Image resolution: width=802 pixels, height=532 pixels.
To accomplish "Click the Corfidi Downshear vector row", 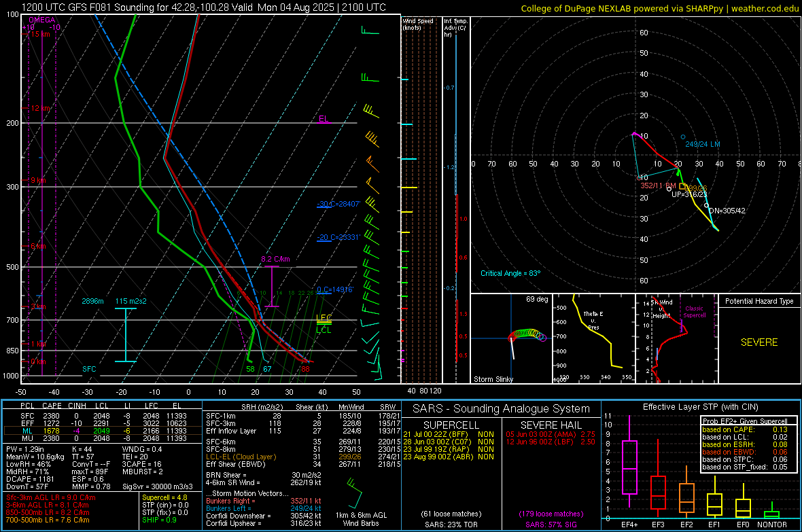I will tap(264, 516).
